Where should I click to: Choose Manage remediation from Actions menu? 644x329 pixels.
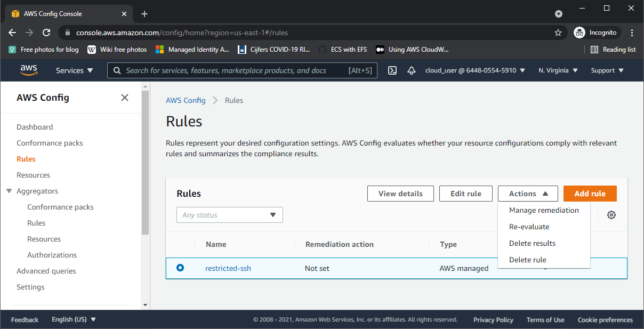544,210
